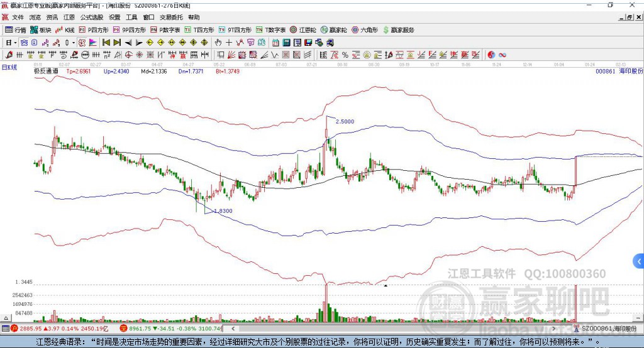Open the 浏览 menu
Viewport: 644px width, 348px height.
pos(35,17)
